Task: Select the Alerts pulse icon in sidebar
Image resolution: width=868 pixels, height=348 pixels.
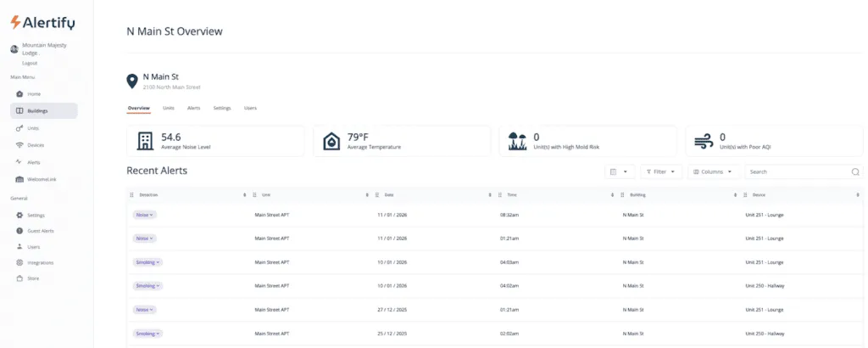Action: click(x=19, y=162)
